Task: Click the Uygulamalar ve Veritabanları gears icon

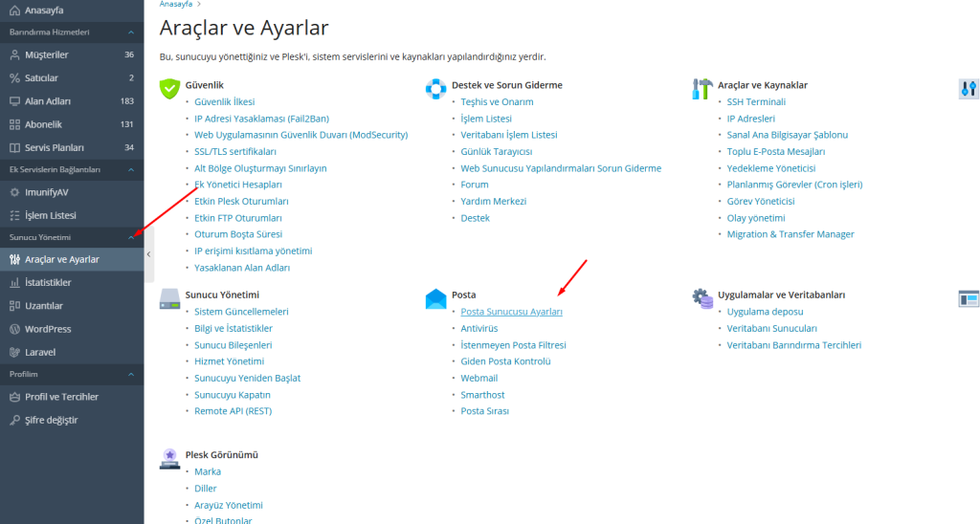Action: point(702,298)
